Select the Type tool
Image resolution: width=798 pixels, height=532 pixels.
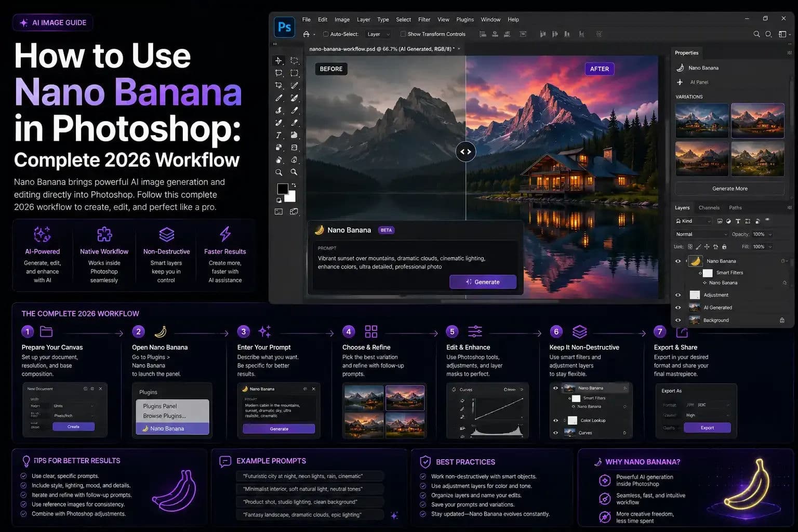pos(278,135)
